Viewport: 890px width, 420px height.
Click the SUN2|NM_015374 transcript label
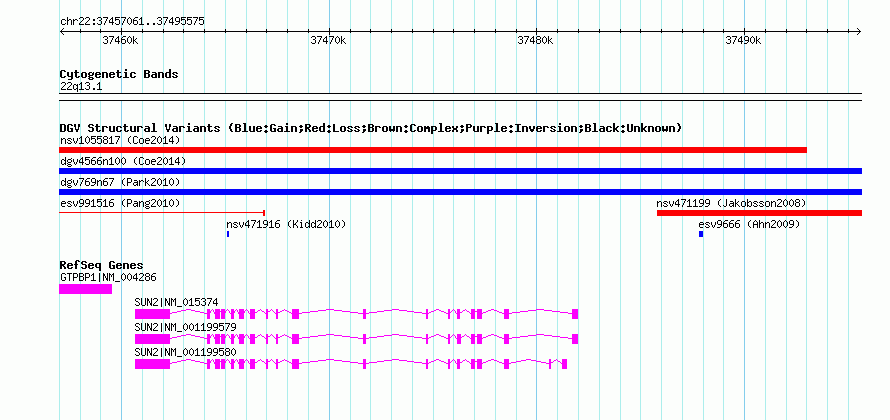tap(176, 303)
